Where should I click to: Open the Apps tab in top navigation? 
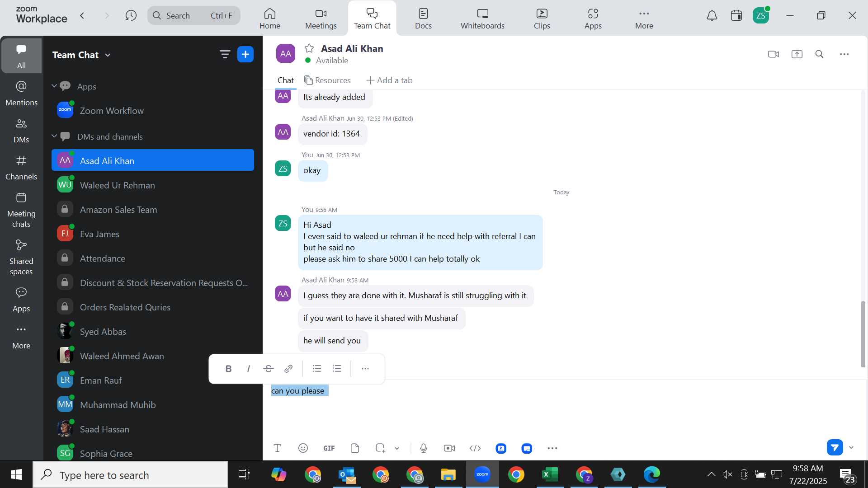coord(593,19)
